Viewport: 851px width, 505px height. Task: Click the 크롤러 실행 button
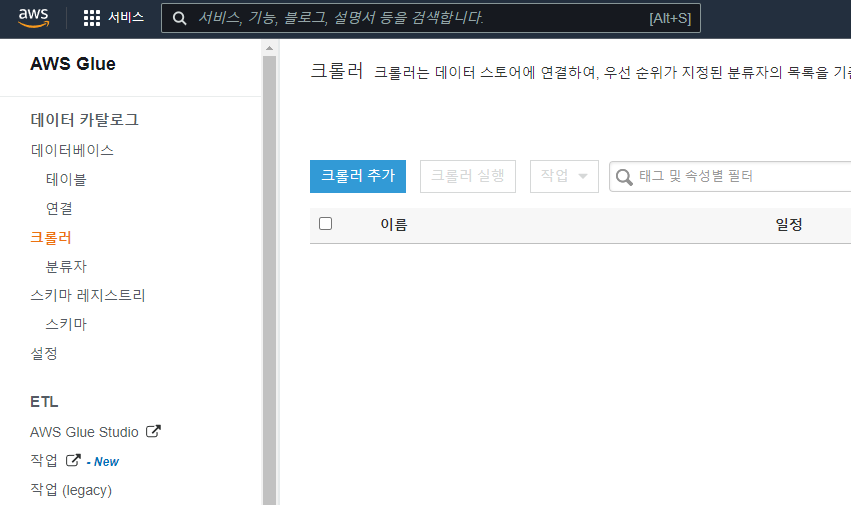coord(468,176)
